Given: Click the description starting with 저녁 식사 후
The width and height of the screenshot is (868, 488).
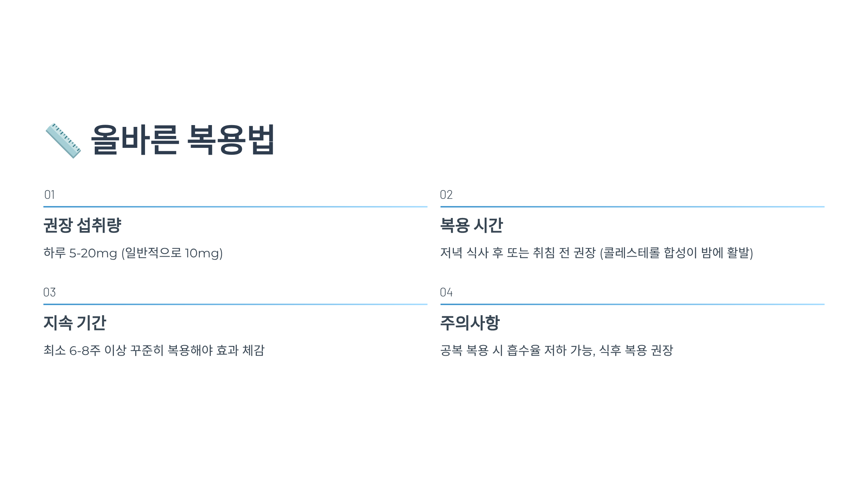Looking at the screenshot, I should tap(596, 253).
